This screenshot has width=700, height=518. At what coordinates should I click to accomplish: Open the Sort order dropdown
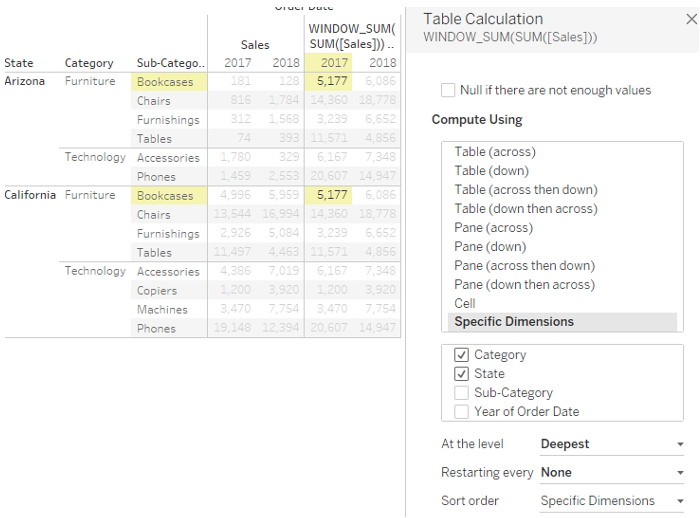612,501
